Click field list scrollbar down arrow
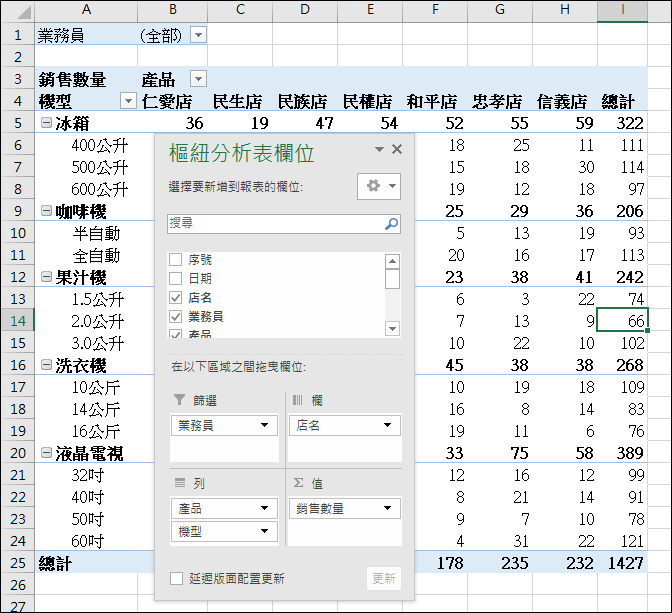Viewport: 672px width, 613px height. click(393, 329)
